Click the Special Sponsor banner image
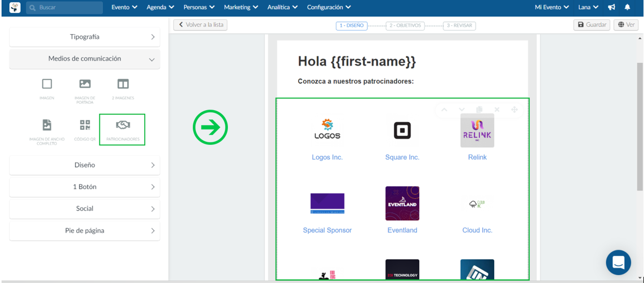 (x=327, y=203)
